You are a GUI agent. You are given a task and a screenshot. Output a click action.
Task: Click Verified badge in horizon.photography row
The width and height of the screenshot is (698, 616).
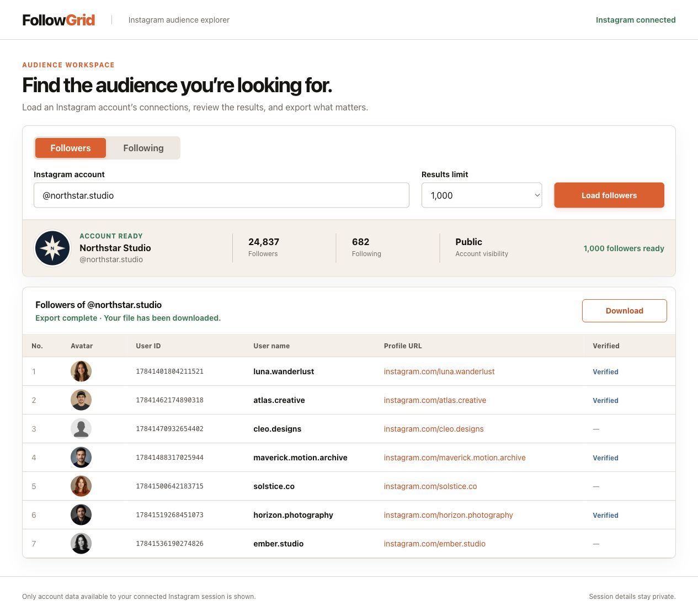[x=605, y=515]
